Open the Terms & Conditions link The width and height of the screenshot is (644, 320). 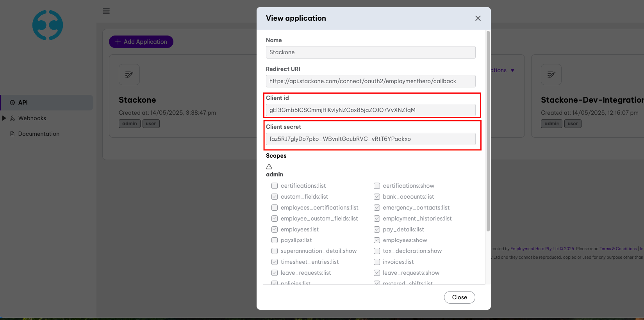pyautogui.click(x=618, y=249)
